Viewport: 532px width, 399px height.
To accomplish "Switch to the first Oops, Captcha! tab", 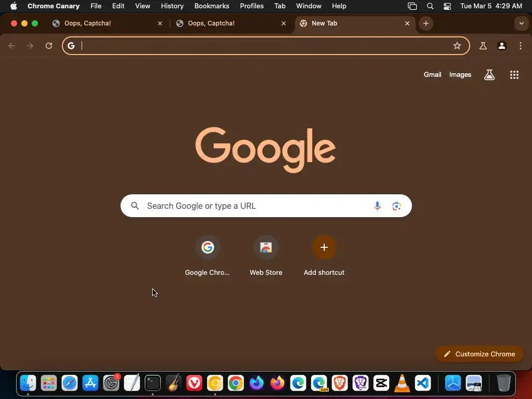I will [107, 23].
